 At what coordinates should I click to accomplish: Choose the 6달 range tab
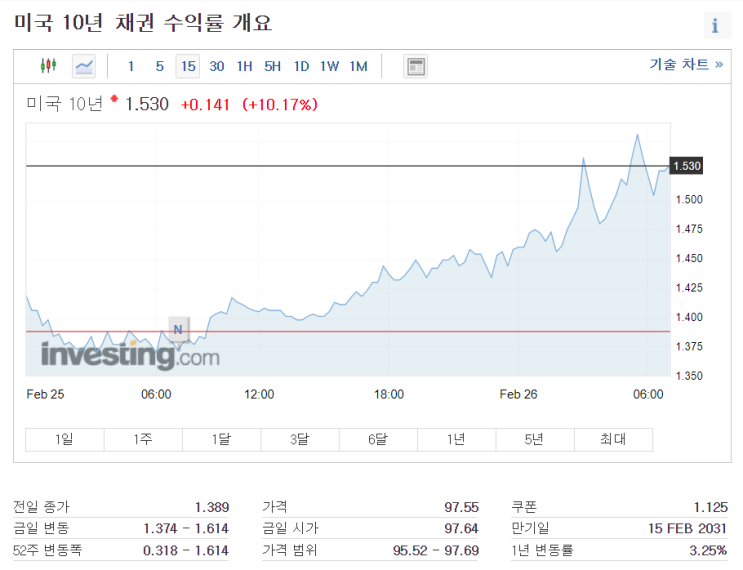click(378, 439)
